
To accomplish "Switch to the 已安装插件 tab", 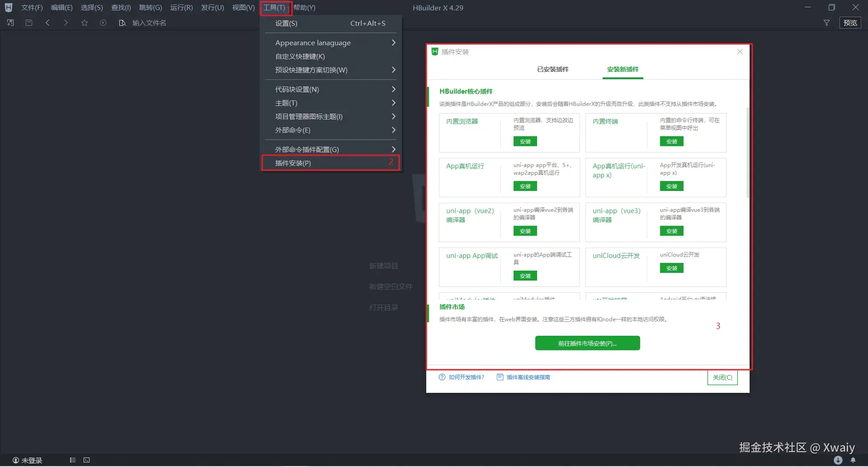I will (552, 69).
